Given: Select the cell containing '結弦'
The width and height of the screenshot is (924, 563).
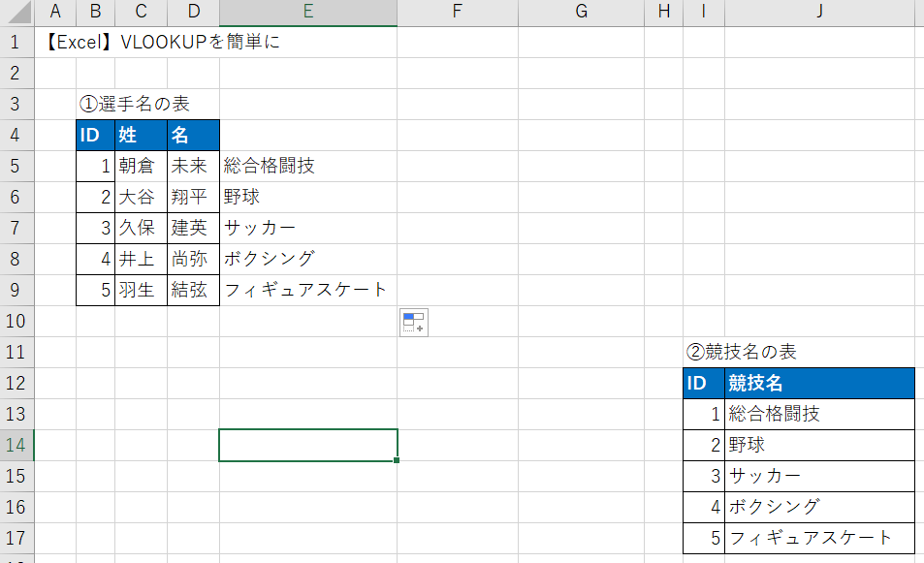Looking at the screenshot, I should point(193,290).
